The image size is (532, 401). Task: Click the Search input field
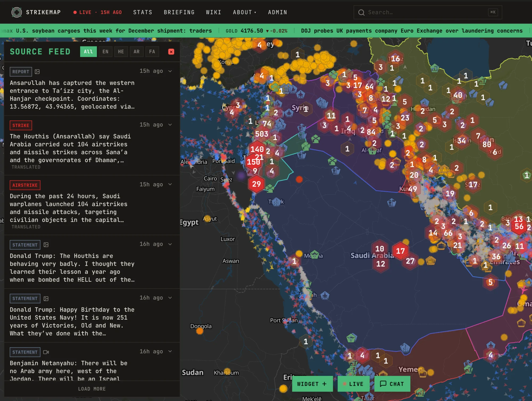[x=428, y=12]
